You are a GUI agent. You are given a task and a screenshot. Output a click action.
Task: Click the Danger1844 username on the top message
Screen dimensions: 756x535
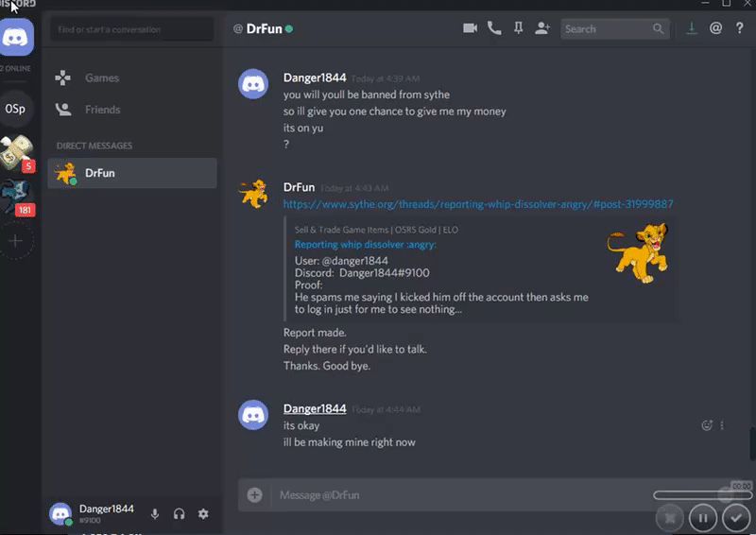(315, 78)
